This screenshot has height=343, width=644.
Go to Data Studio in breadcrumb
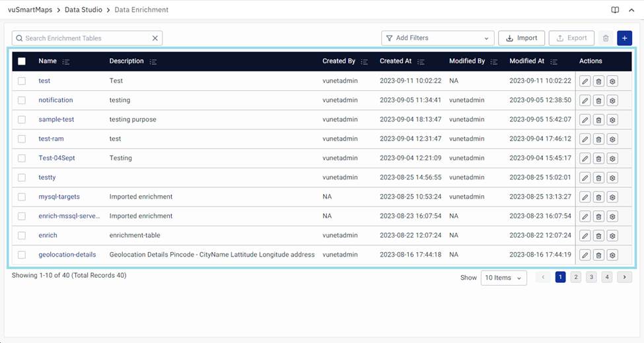pos(83,10)
